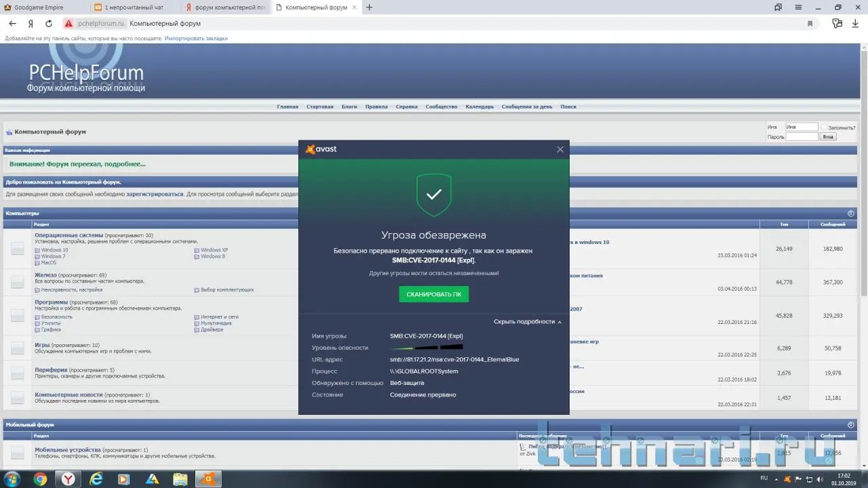Switch to the Goodgame Empire tab
868x488 pixels.
[40, 7]
